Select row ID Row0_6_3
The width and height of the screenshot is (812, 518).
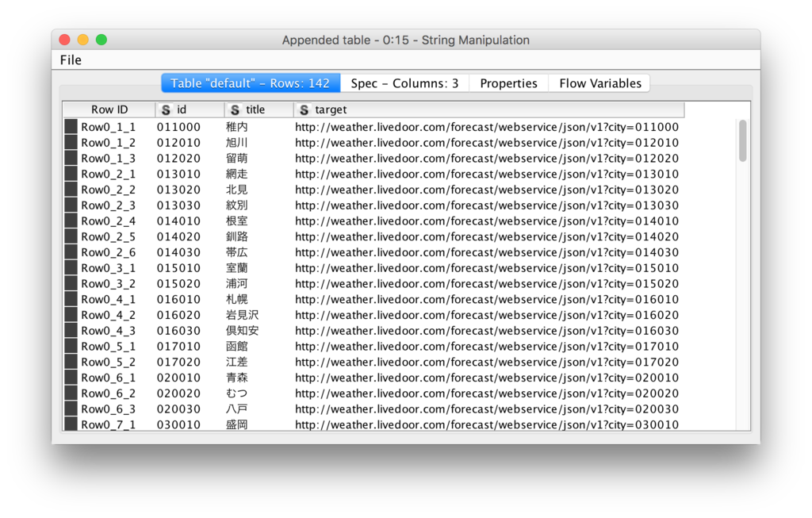(x=108, y=409)
